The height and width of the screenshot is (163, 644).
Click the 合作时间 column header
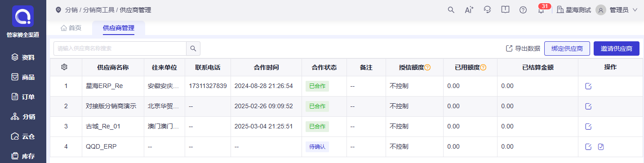point(266,67)
